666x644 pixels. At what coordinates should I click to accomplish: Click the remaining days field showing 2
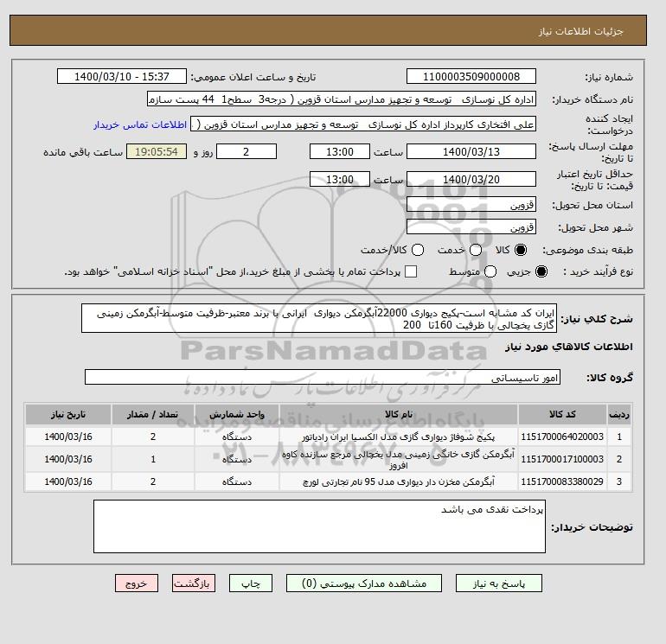pos(247,151)
